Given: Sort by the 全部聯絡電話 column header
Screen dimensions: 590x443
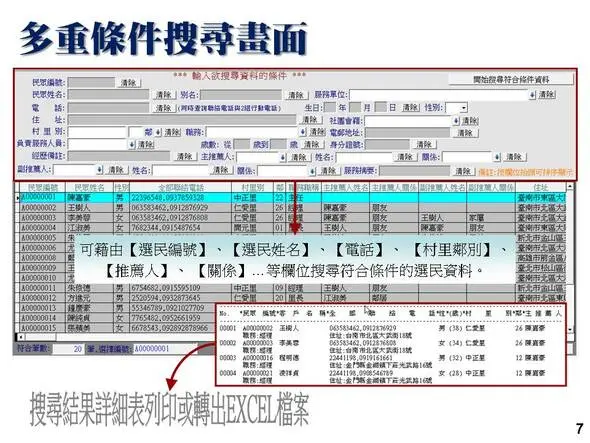Looking at the screenshot, I should (180, 187).
